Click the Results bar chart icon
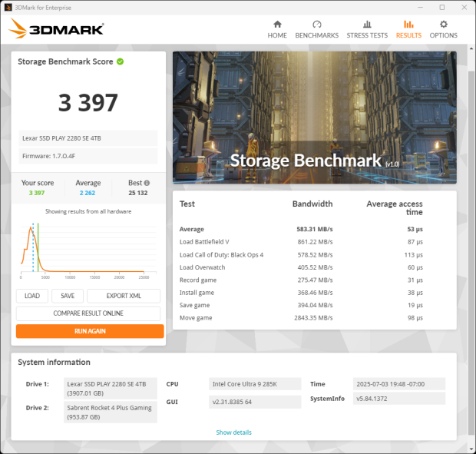This screenshot has height=454, width=476. pos(408,25)
